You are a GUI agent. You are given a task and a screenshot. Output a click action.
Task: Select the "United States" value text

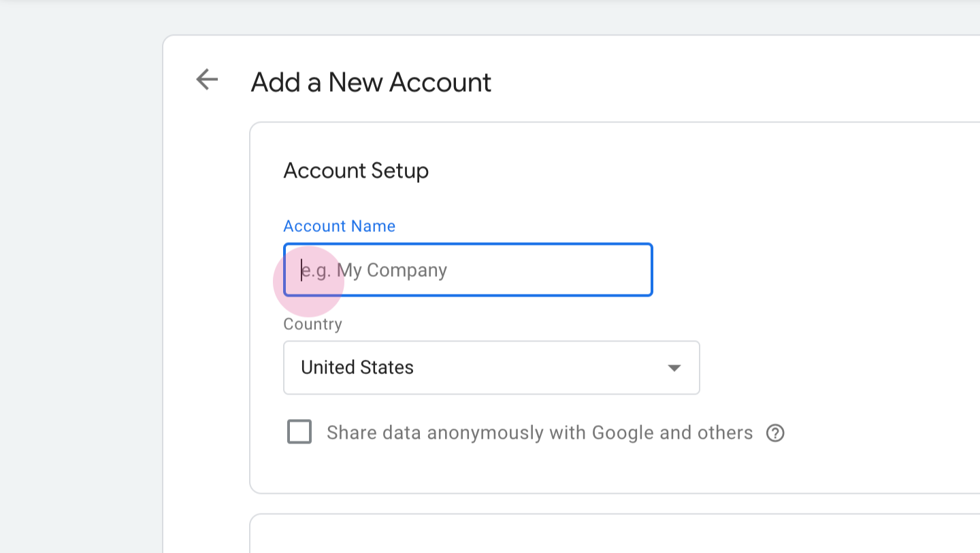click(x=357, y=368)
